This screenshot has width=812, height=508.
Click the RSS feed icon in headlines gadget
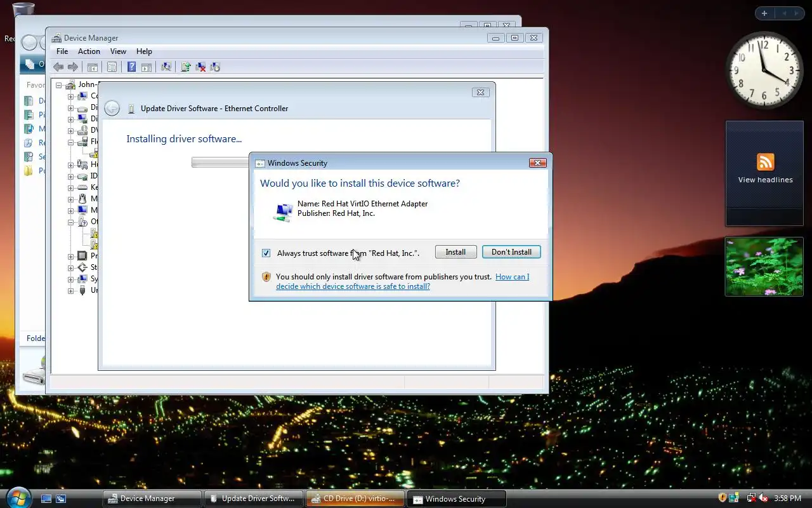coord(765,162)
